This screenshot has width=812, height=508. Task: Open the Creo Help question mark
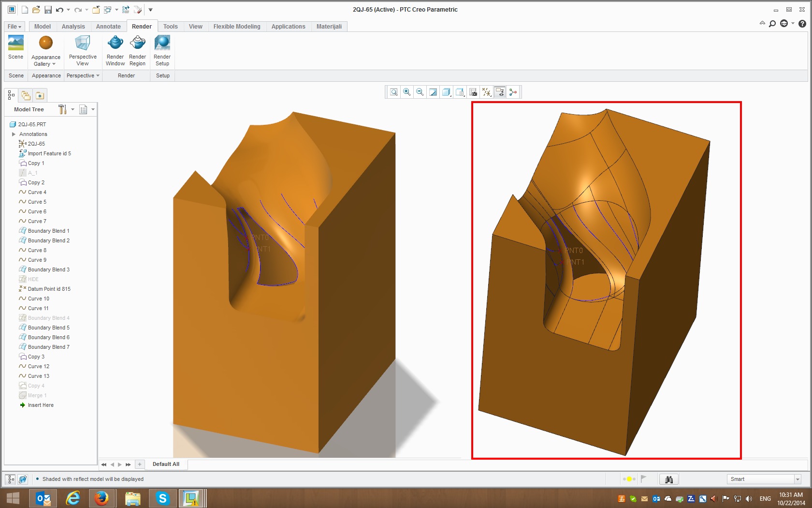click(802, 23)
